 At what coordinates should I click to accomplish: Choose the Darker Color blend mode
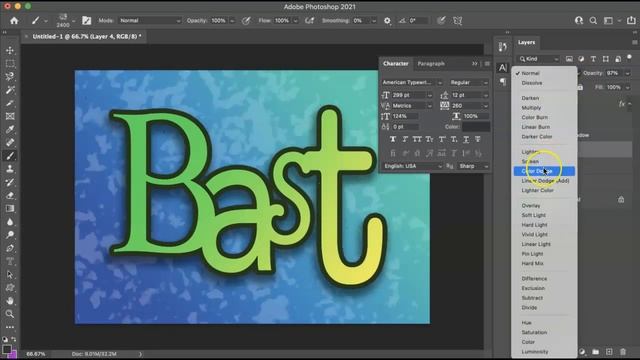[x=537, y=137]
